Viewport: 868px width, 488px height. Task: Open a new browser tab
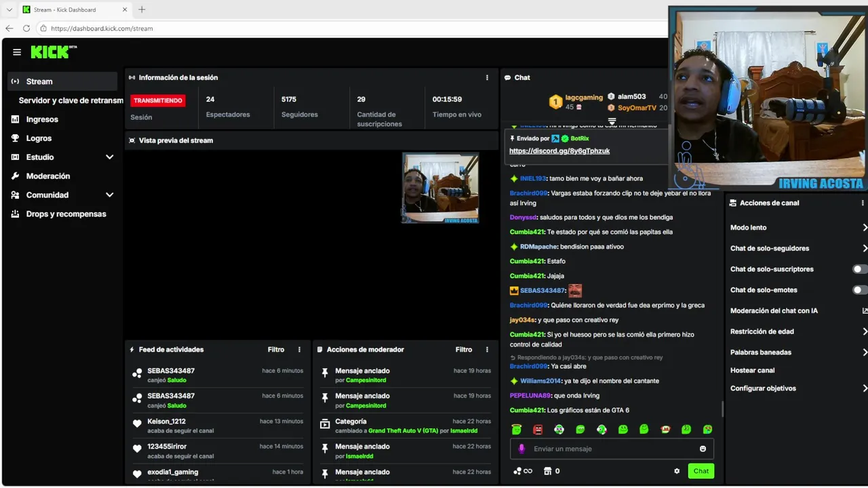coord(142,9)
